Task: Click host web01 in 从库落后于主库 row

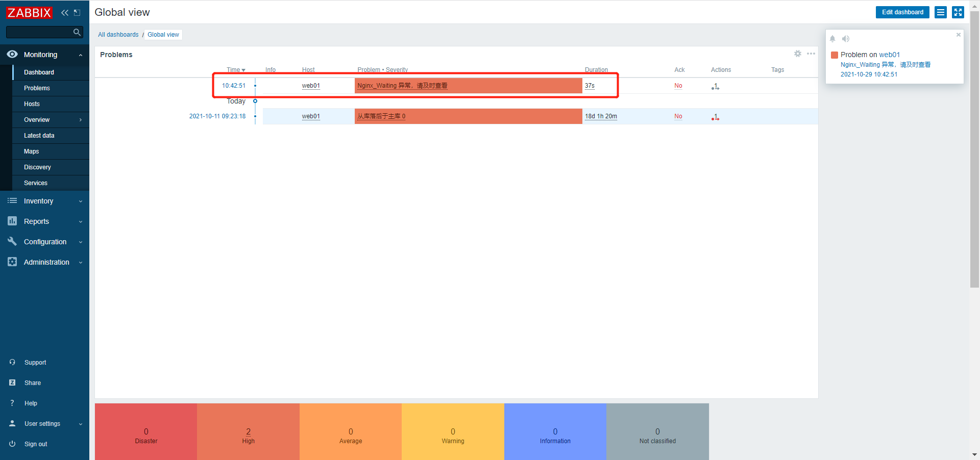Action: click(311, 116)
